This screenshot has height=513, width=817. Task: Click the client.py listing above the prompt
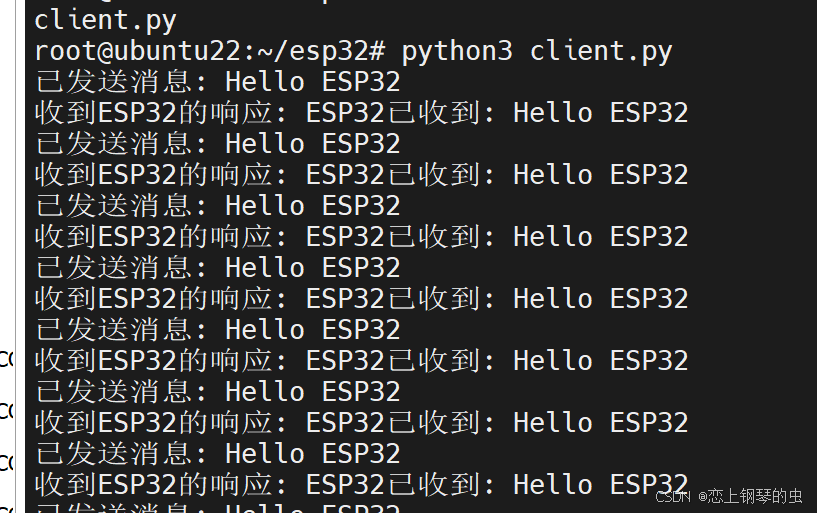[105, 21]
